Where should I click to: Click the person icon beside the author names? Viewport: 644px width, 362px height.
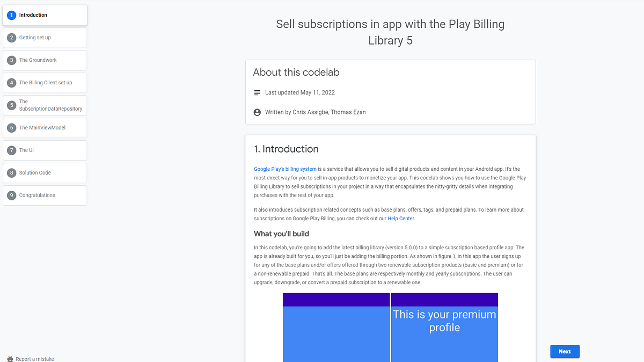(257, 112)
